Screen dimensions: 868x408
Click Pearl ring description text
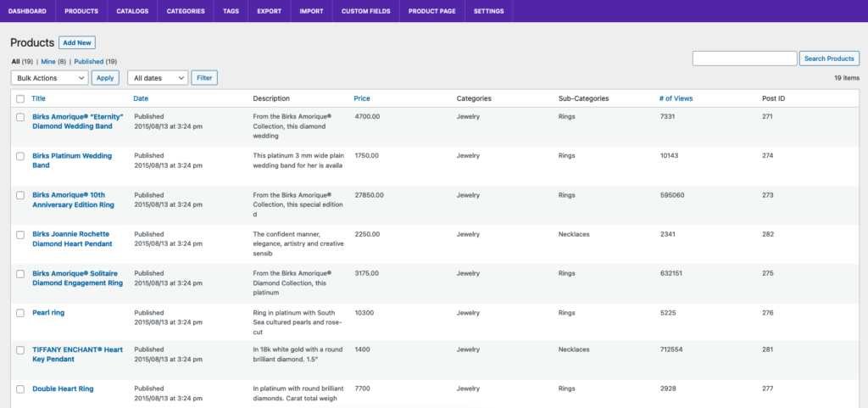[x=298, y=322]
